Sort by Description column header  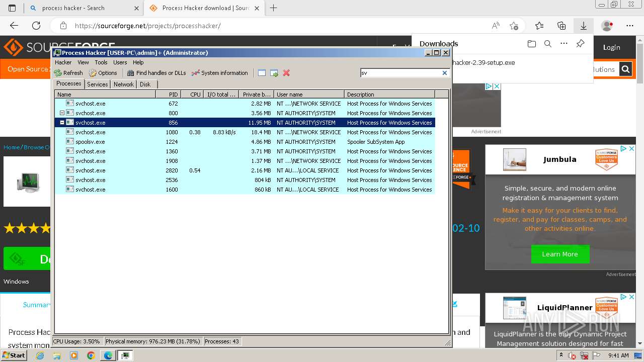tap(389, 94)
